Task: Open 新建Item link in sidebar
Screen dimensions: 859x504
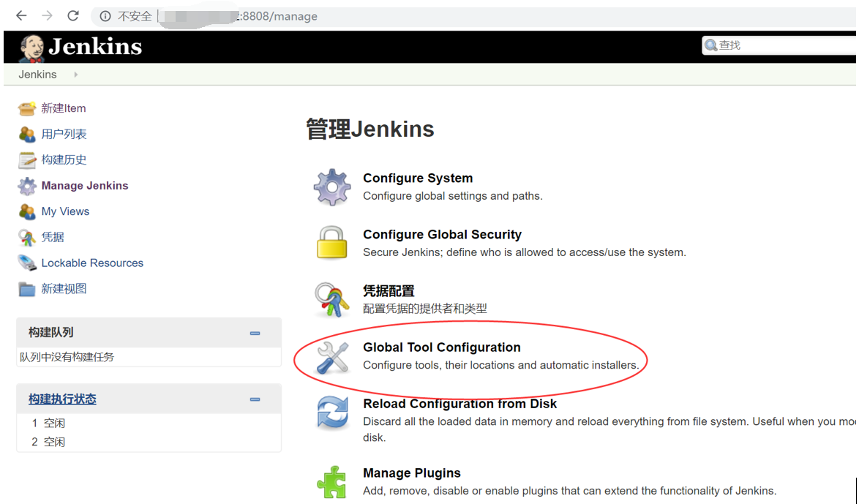Action: [64, 108]
